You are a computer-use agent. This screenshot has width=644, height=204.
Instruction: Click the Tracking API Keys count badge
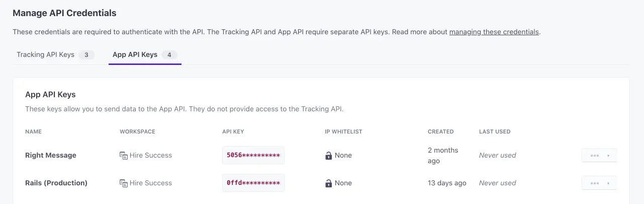click(x=86, y=55)
